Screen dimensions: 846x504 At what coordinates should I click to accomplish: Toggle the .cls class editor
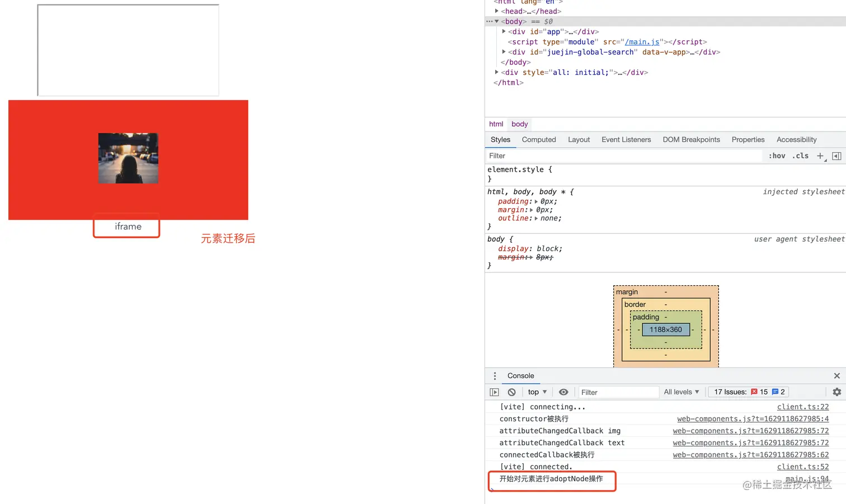pyautogui.click(x=800, y=156)
